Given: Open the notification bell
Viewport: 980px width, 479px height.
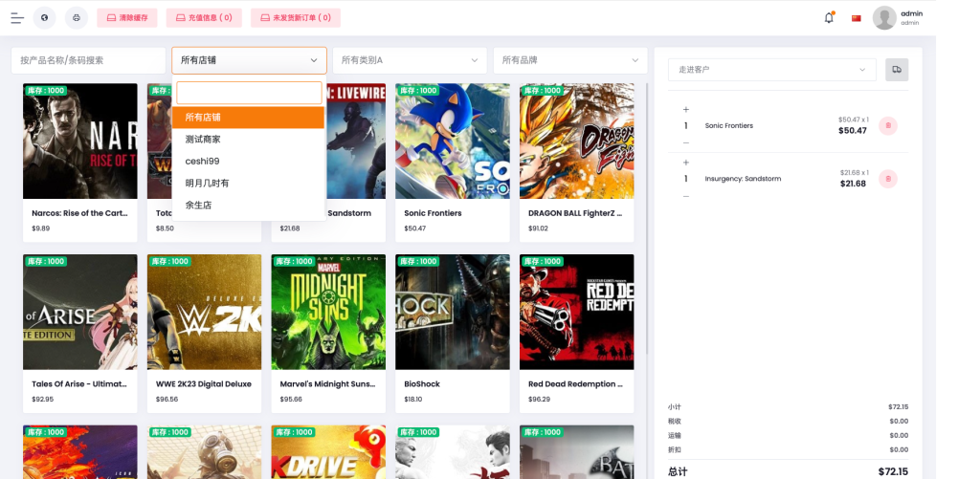Looking at the screenshot, I should pyautogui.click(x=829, y=17).
